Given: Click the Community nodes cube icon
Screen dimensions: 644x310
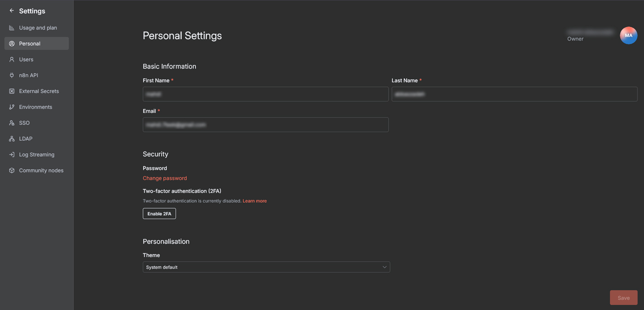Looking at the screenshot, I should pyautogui.click(x=12, y=170).
